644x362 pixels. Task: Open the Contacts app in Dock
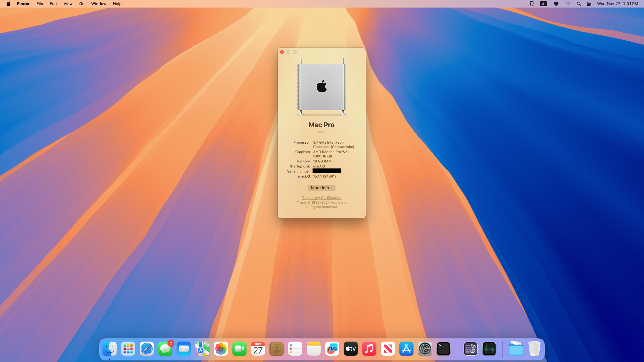pos(276,349)
